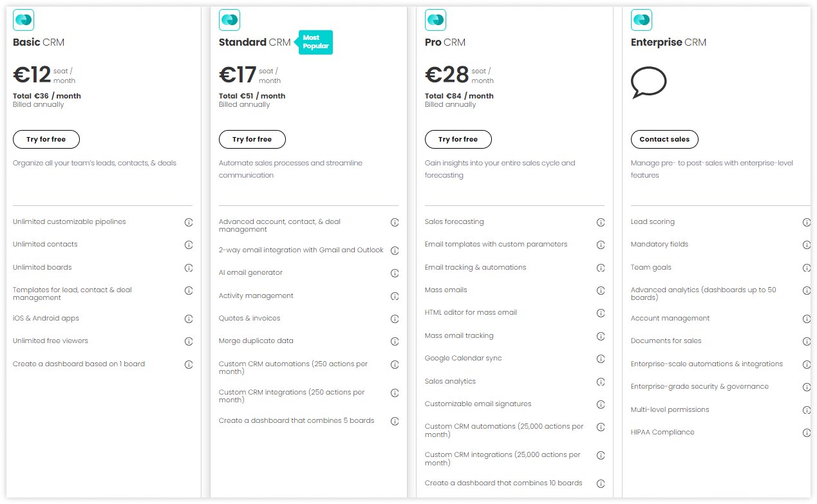Open info tooltip for Mass emails
The height and width of the screenshot is (504, 817).
pyautogui.click(x=601, y=290)
